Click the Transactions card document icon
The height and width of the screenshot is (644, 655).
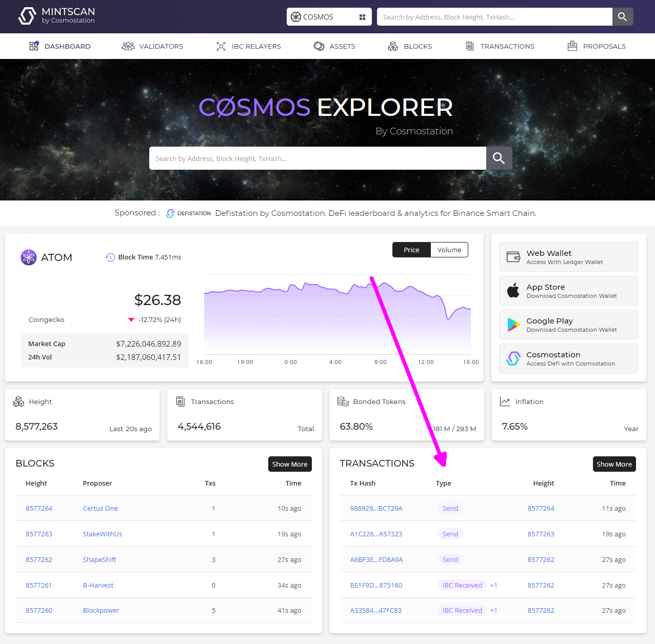tap(181, 401)
